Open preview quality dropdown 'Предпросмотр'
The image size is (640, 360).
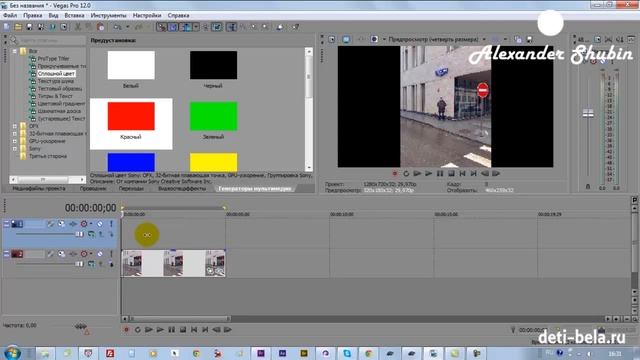tap(484, 39)
